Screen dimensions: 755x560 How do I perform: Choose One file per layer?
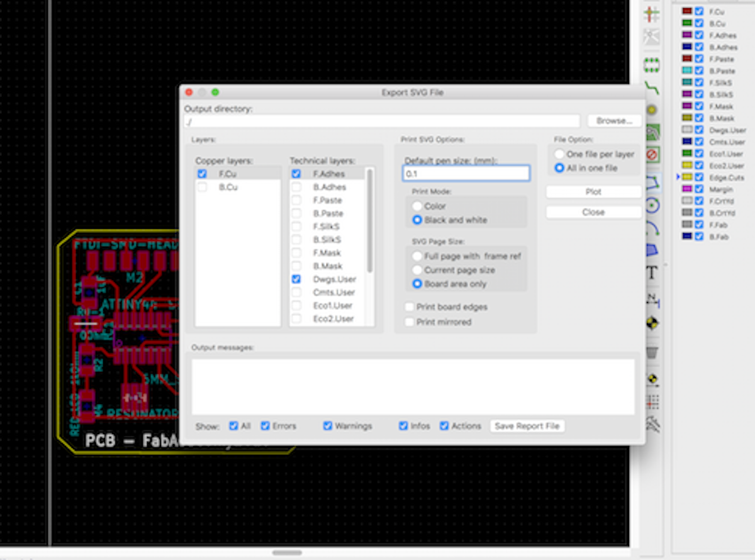(x=559, y=154)
